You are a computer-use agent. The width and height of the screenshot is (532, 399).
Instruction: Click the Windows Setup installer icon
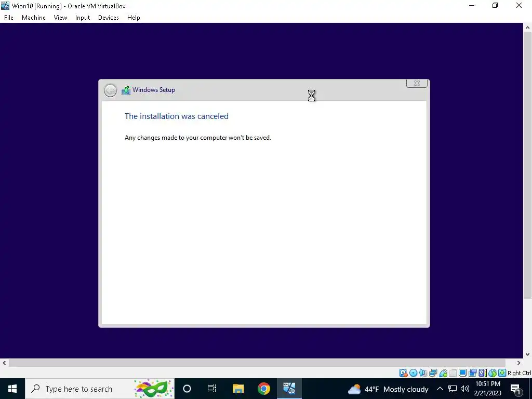pos(126,90)
